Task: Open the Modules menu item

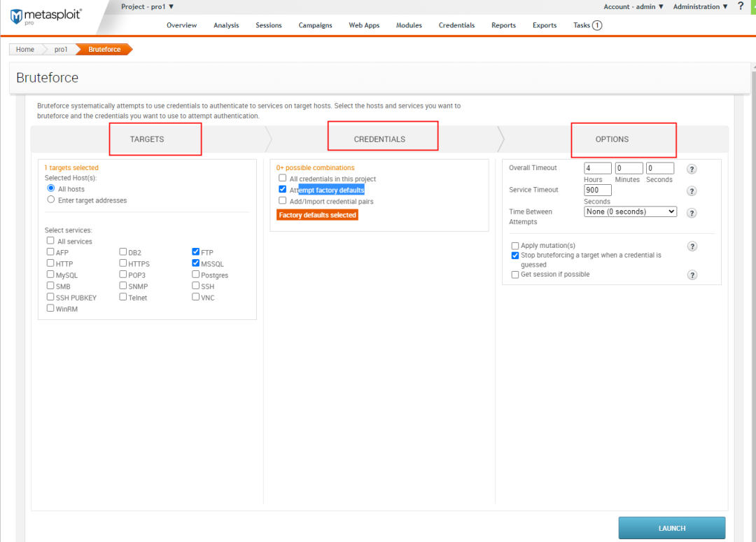Action: 409,25
